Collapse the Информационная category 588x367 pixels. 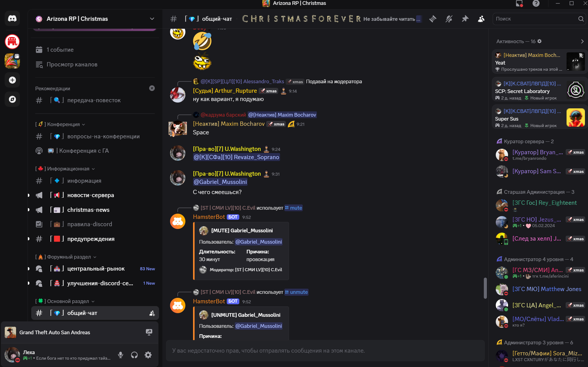(x=65, y=169)
